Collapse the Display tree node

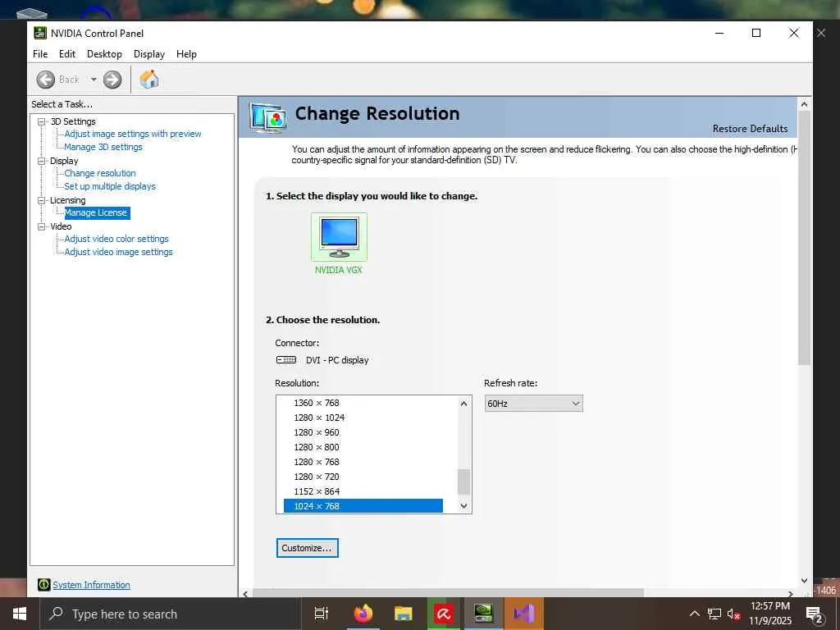pyautogui.click(x=41, y=161)
